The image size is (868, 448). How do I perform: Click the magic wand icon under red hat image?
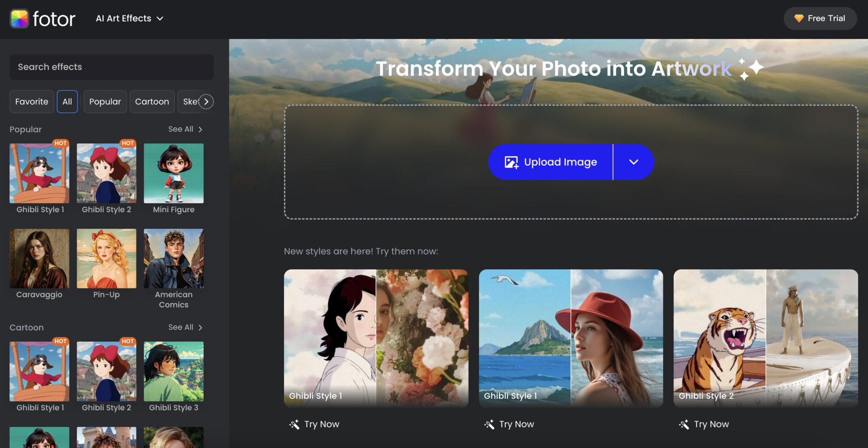(x=489, y=424)
